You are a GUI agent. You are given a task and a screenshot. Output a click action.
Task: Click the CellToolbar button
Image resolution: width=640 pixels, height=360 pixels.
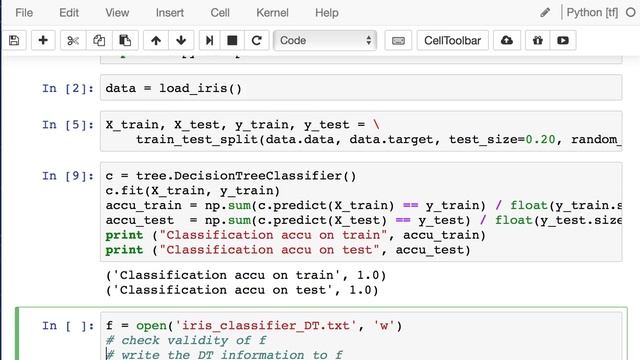(x=453, y=40)
